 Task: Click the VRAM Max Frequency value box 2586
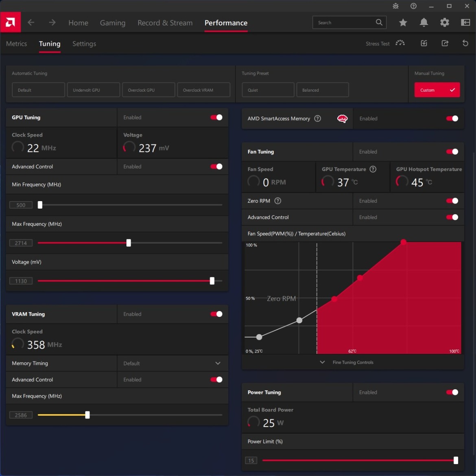coord(21,415)
